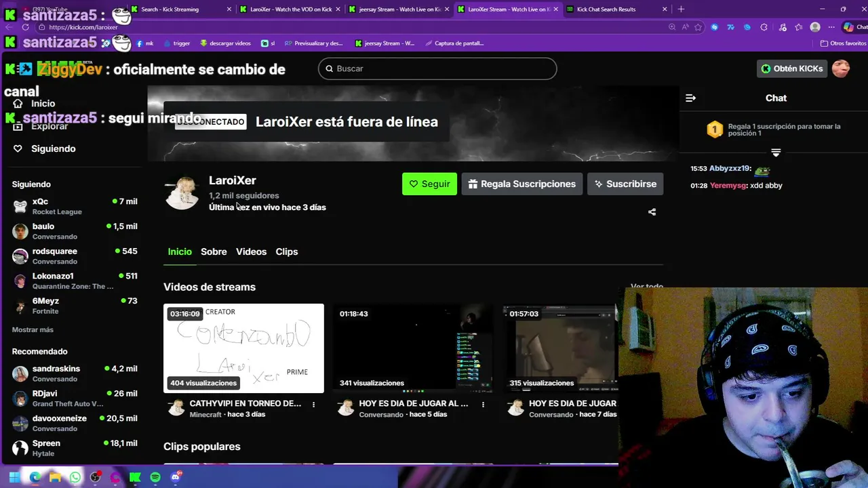Click chat username Abbyzxz19
This screenshot has height=488, width=868.
tap(730, 168)
